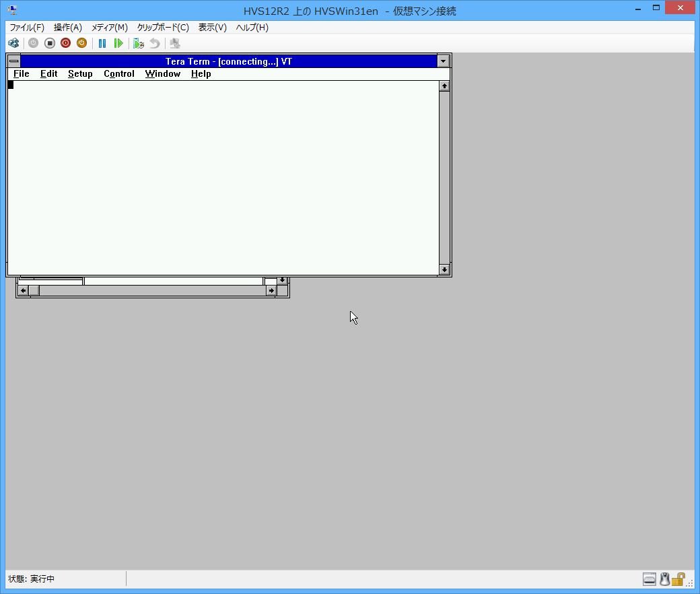700x594 pixels.
Task: Click right arrow of background window scrollbar
Action: pos(271,291)
